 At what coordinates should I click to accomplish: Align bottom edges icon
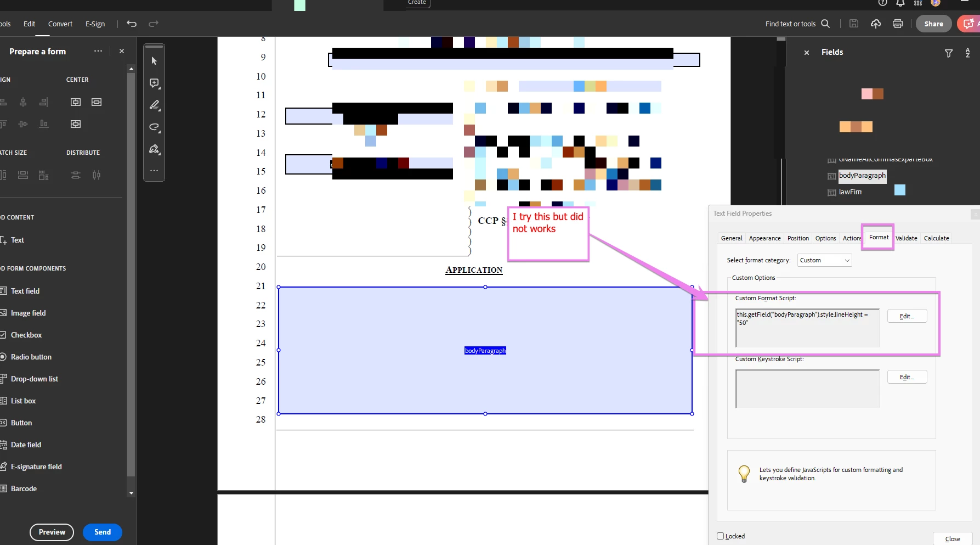click(44, 124)
